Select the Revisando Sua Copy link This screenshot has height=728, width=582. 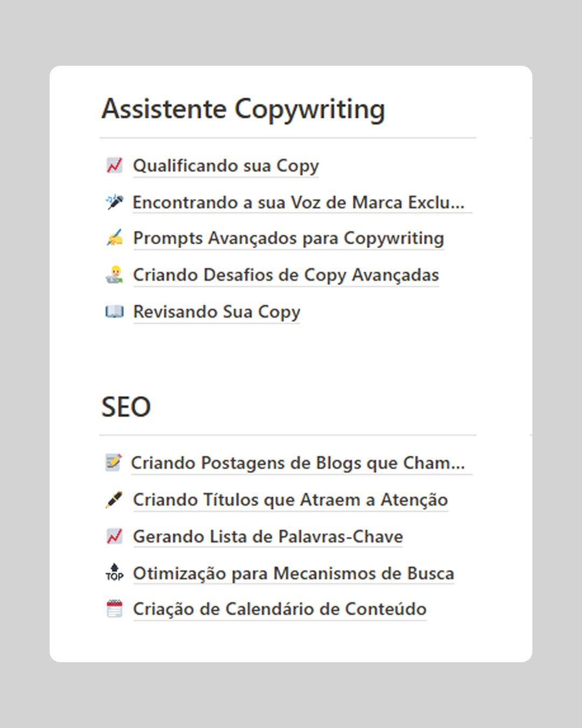[x=216, y=312]
